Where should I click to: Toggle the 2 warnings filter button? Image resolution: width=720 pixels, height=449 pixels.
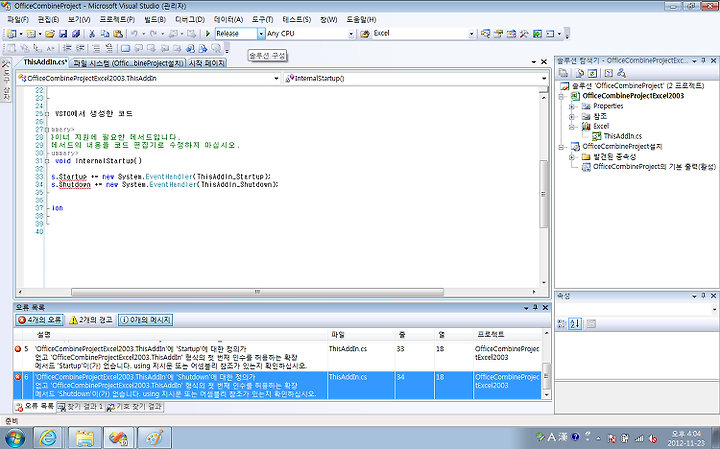(90, 320)
